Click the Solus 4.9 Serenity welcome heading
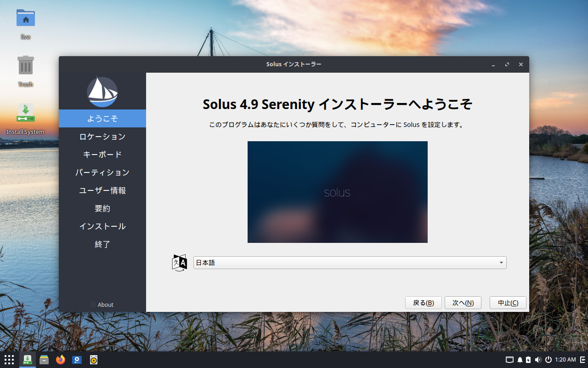The image size is (588, 368). (x=338, y=104)
